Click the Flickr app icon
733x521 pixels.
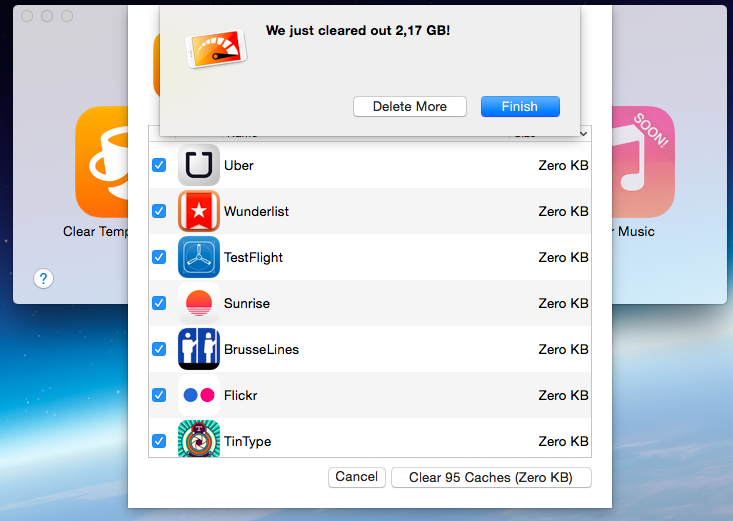[199, 395]
